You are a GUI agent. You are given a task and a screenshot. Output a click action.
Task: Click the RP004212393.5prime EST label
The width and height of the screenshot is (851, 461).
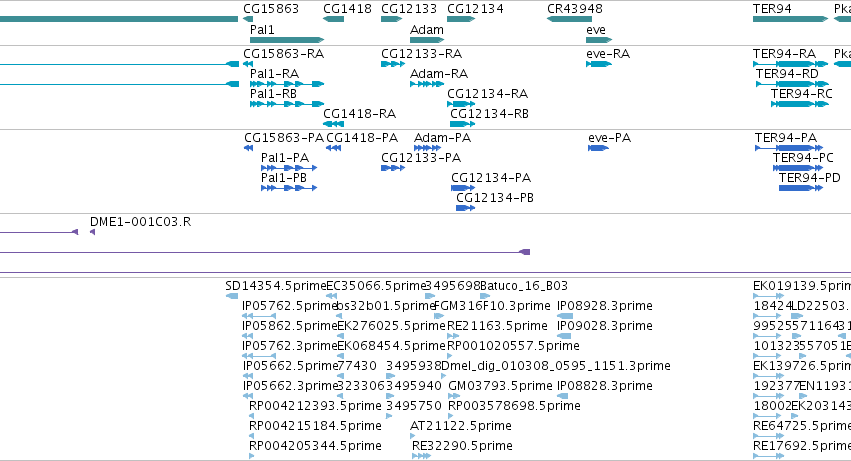[x=315, y=406]
